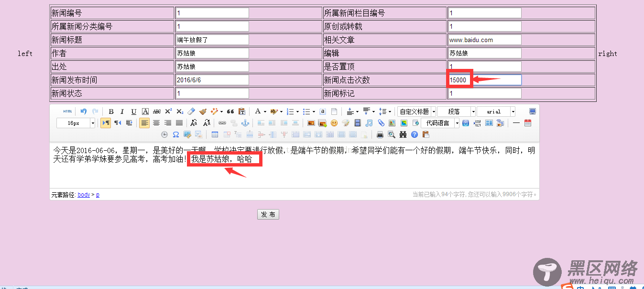Click the 相关文章 field with www.baidu.com

[x=485, y=40]
